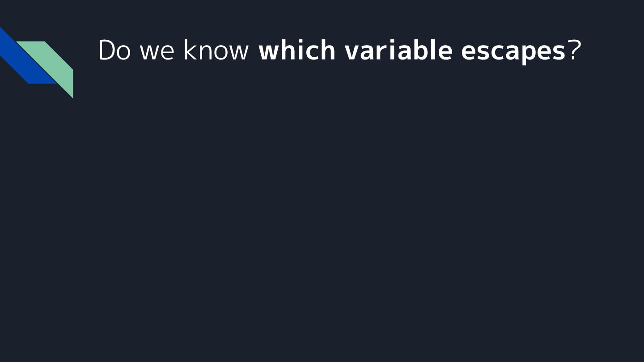
Task: Click the question mark ending the title
Action: (x=574, y=50)
